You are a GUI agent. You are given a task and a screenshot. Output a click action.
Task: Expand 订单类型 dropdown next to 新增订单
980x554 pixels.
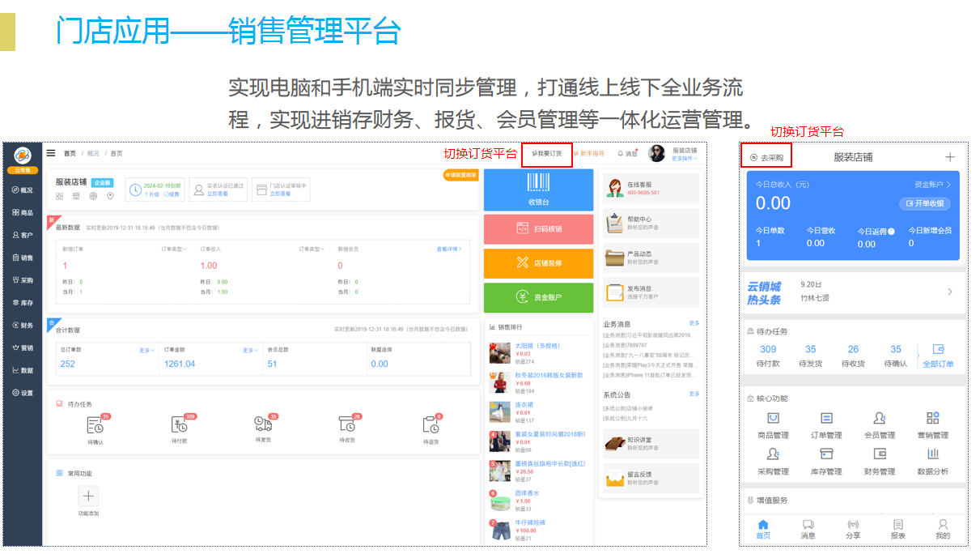pos(174,249)
